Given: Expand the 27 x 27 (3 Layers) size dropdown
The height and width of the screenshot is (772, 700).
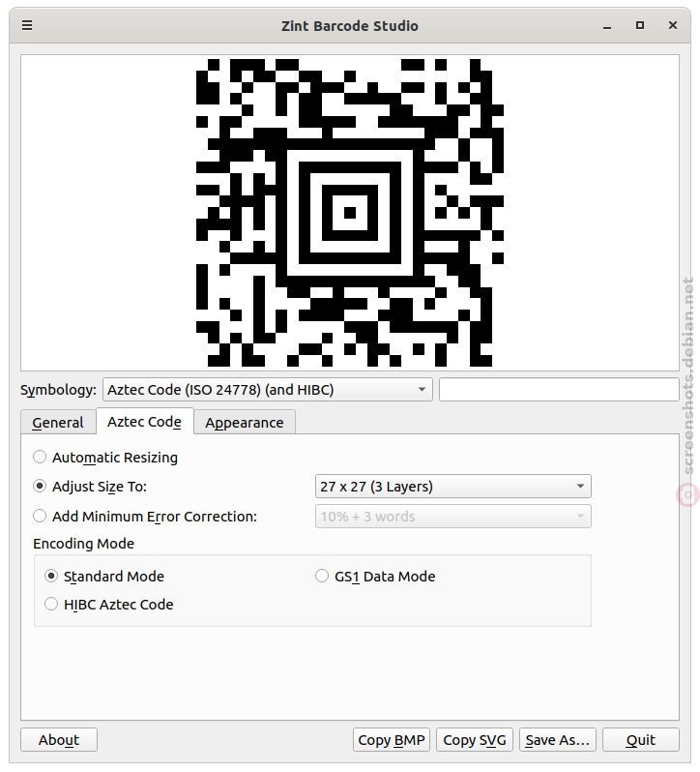Looking at the screenshot, I should 453,487.
